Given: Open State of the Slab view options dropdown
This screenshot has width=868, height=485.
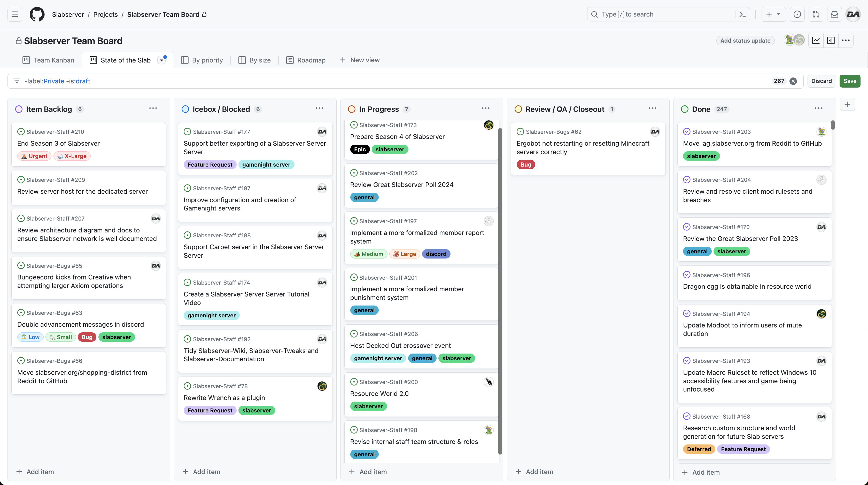Looking at the screenshot, I should click(x=162, y=60).
